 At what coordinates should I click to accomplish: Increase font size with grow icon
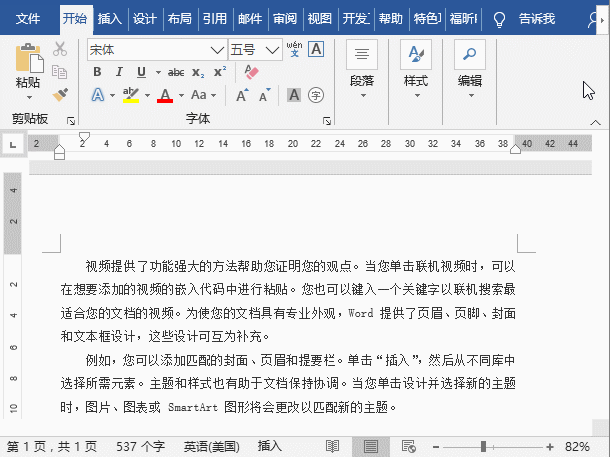[242, 95]
